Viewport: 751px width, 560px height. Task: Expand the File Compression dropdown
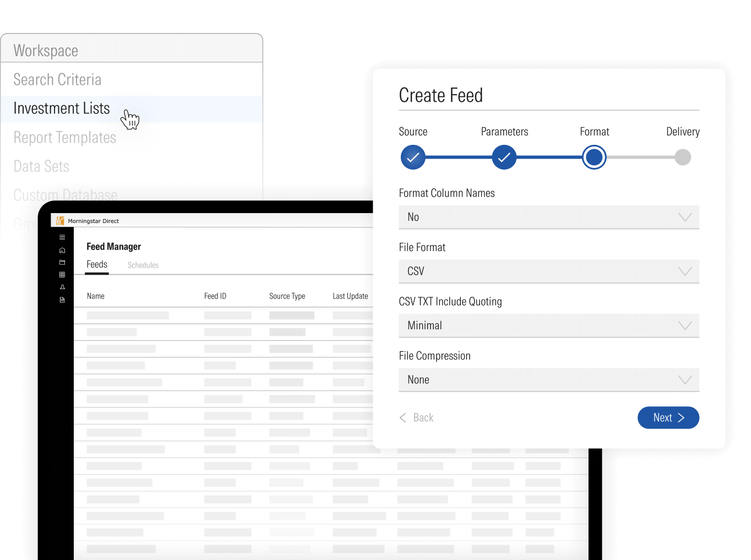coord(549,380)
